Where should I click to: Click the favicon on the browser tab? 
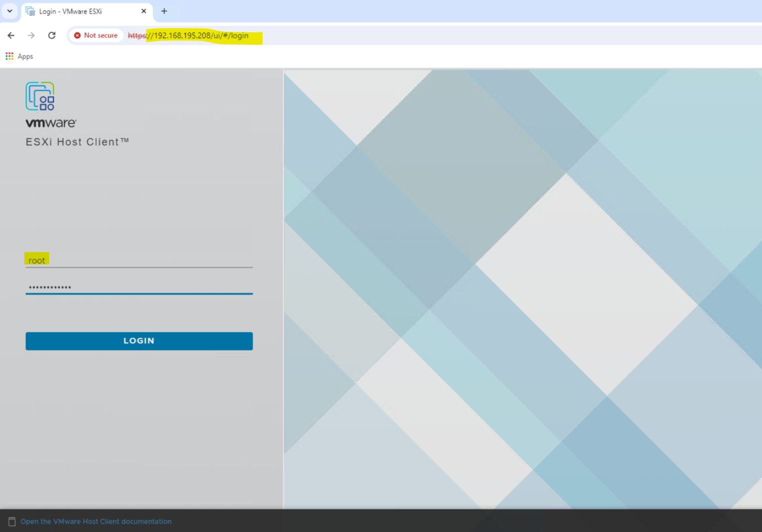29,11
